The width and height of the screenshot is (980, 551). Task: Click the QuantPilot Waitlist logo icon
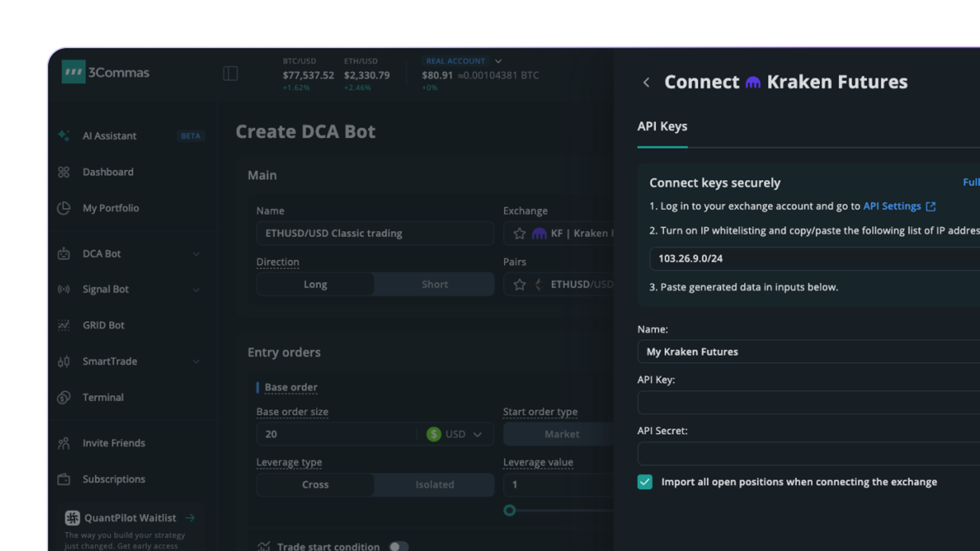72,518
